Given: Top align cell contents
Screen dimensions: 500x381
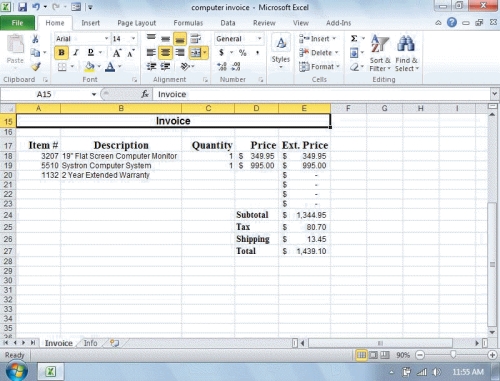Looking at the screenshot, I should coord(151,38).
